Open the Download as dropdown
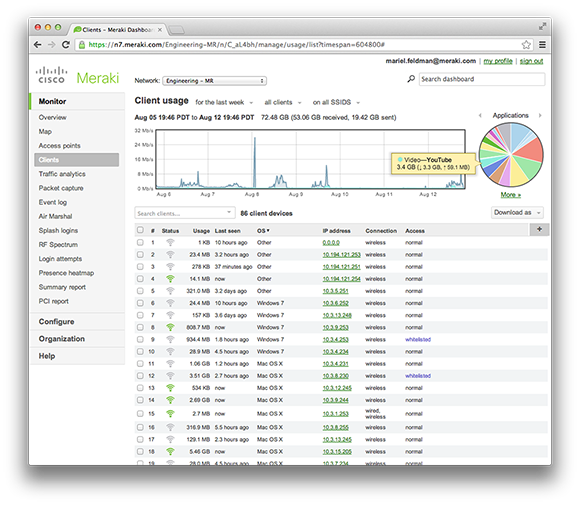Viewport: 580px width, 505px height. click(x=517, y=212)
